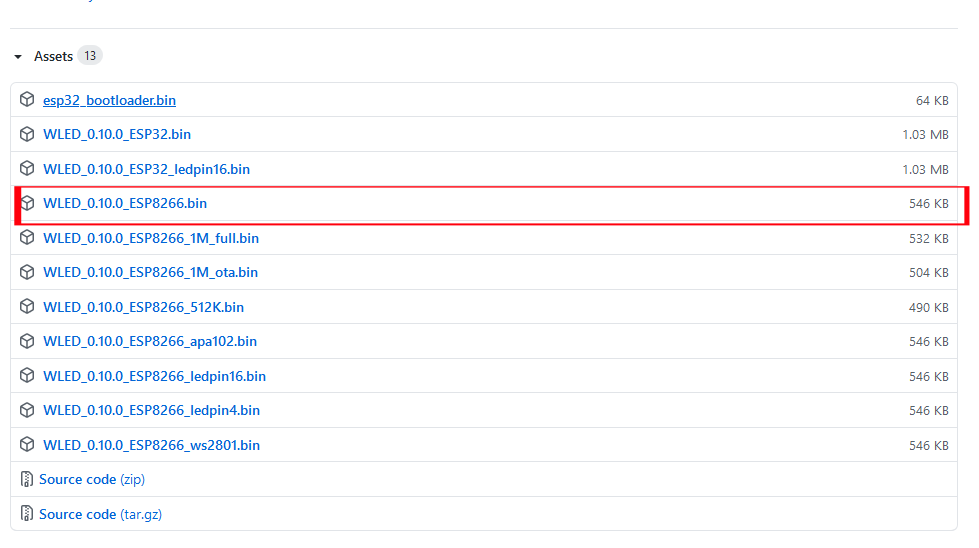Click package icon beside WLED_0.10.0_ESP8266_1M_full.bin

[x=27, y=237]
